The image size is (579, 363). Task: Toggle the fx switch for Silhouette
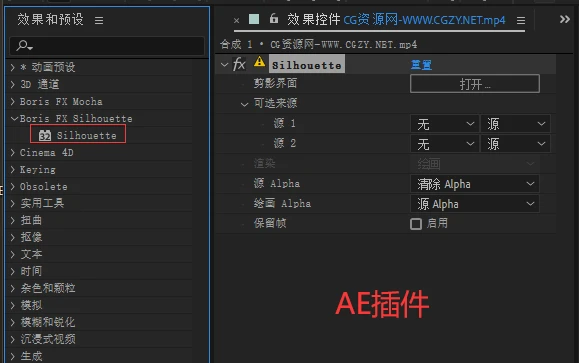click(x=239, y=64)
